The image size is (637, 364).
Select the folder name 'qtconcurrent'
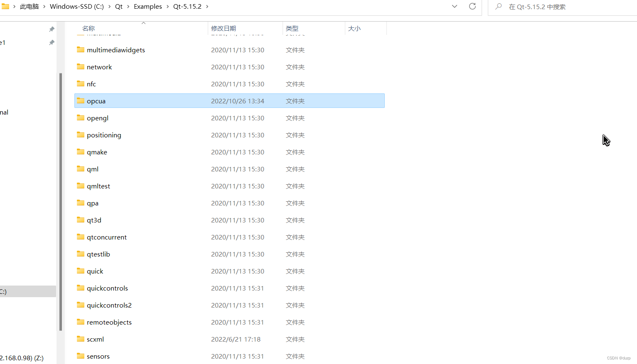[x=107, y=237]
